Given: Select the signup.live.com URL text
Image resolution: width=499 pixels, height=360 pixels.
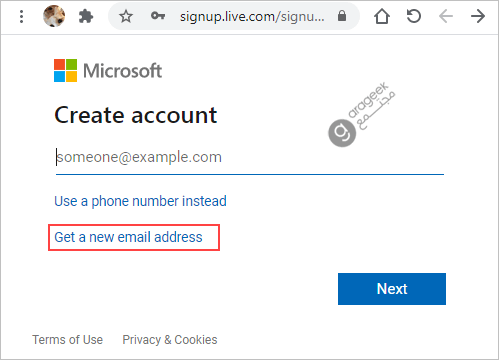Looking at the screenshot, I should coord(252,16).
